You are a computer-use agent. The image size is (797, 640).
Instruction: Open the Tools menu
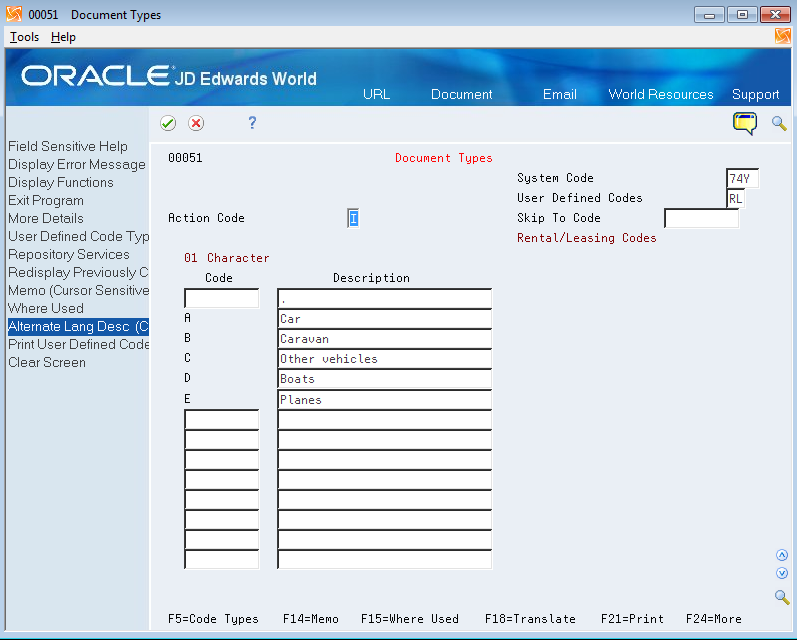(x=24, y=37)
